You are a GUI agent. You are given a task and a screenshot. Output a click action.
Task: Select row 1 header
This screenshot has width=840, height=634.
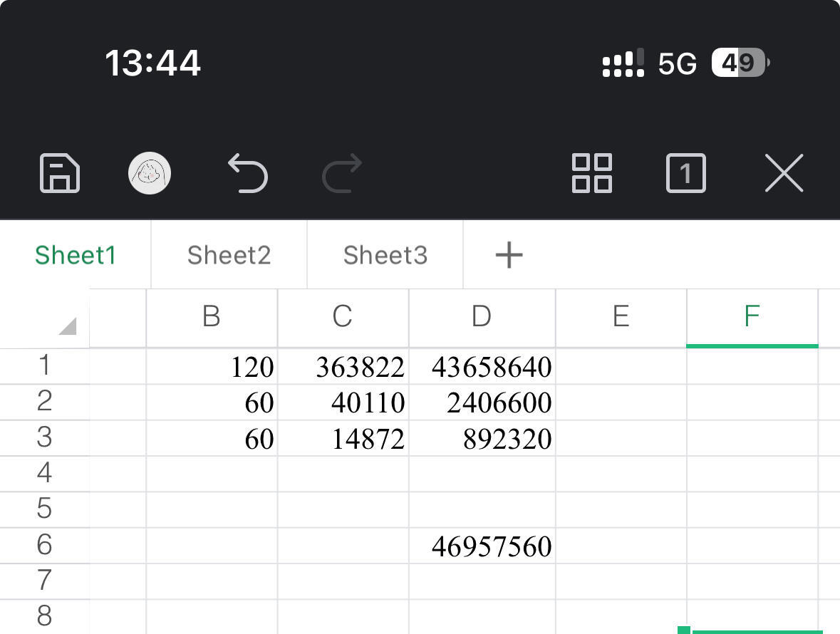[44, 365]
